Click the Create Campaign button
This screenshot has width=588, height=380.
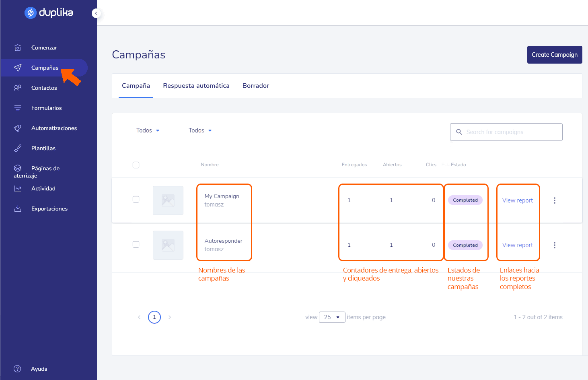pos(555,55)
